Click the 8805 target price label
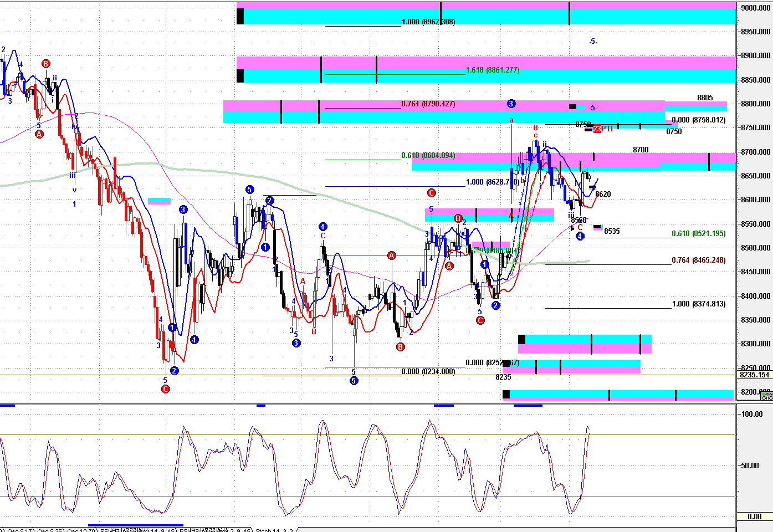This screenshot has height=532, width=773. [705, 98]
